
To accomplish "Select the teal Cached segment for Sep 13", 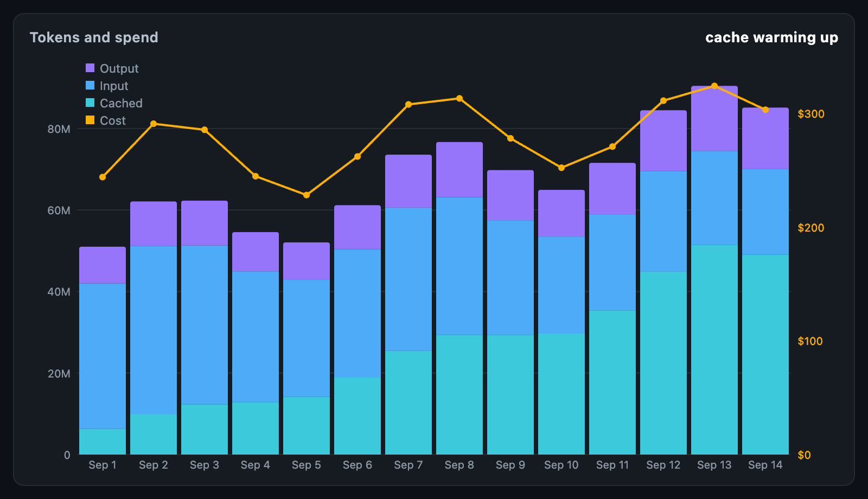I will (714, 350).
